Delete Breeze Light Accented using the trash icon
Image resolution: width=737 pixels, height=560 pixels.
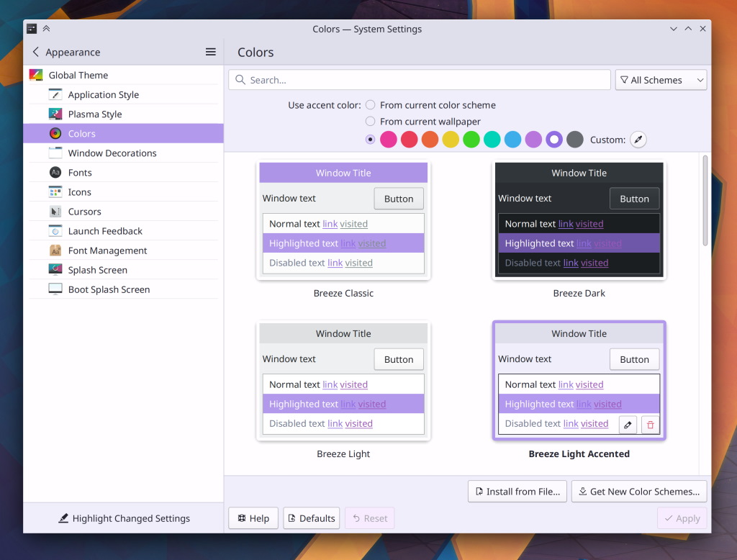point(650,424)
